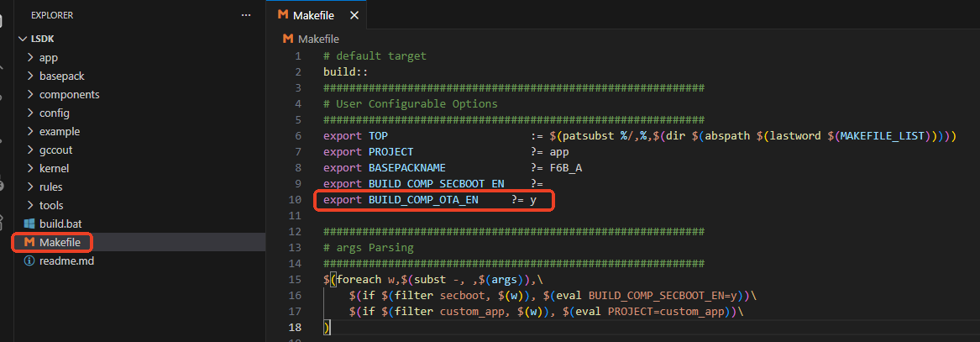
Task: Click the '# args Parsing' comment
Action: coord(369,247)
